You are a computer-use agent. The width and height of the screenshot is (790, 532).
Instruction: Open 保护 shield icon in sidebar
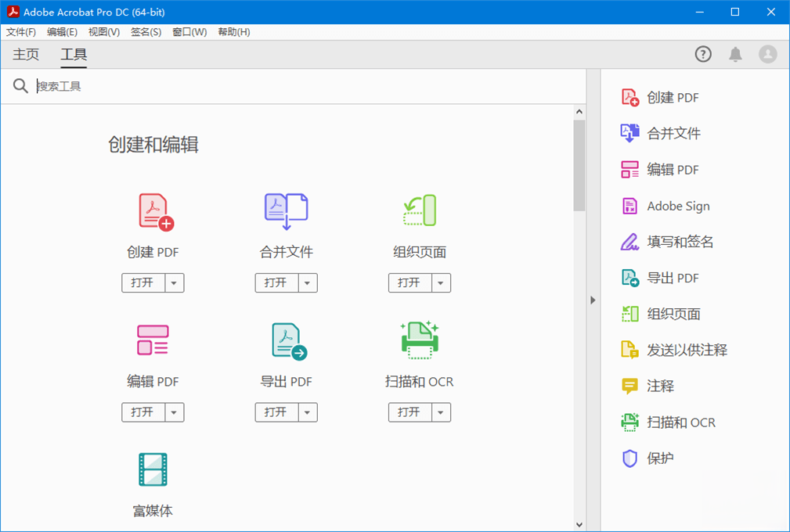629,458
